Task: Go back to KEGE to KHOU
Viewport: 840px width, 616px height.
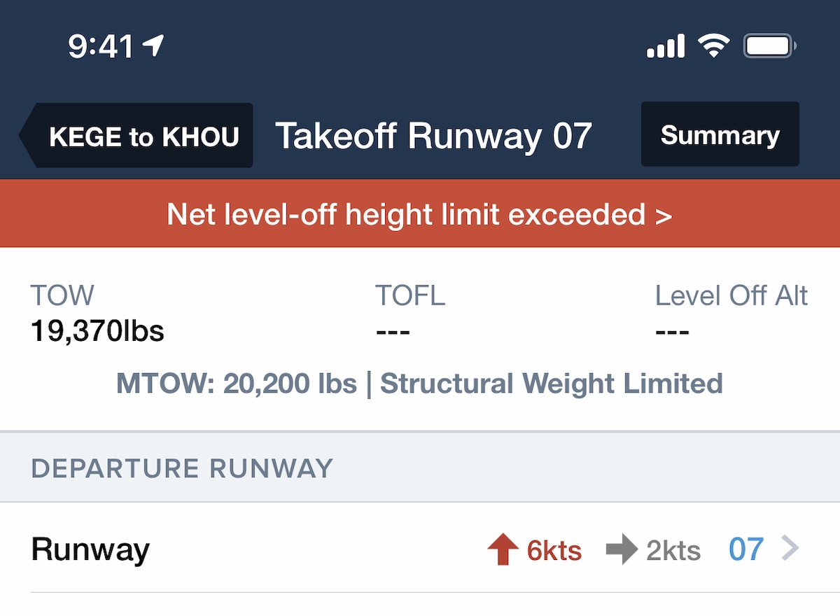Action: 137,136
